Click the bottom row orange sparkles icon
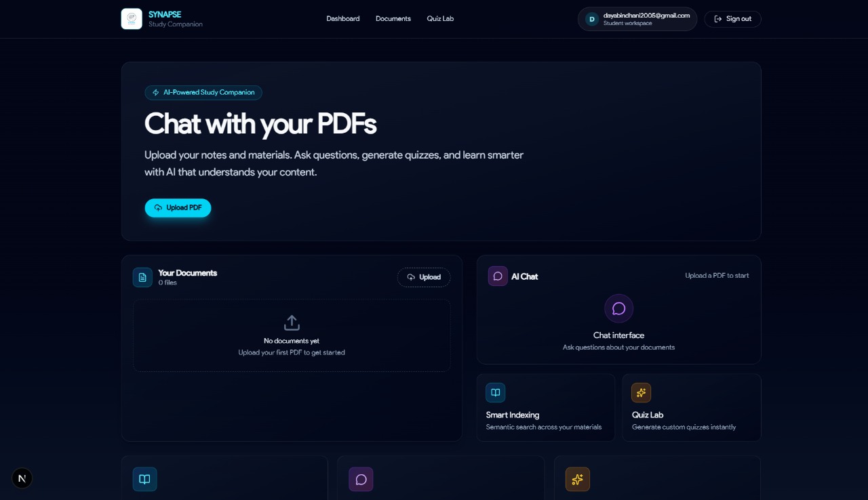 click(x=577, y=479)
